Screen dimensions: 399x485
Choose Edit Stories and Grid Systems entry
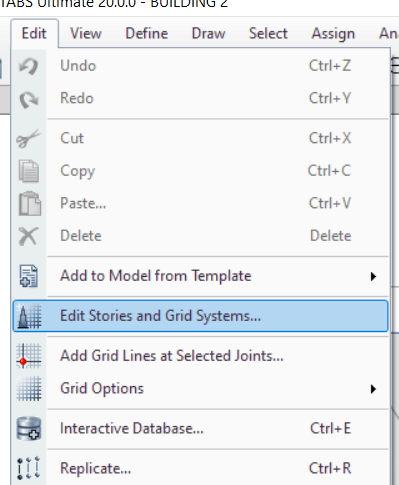(200, 316)
